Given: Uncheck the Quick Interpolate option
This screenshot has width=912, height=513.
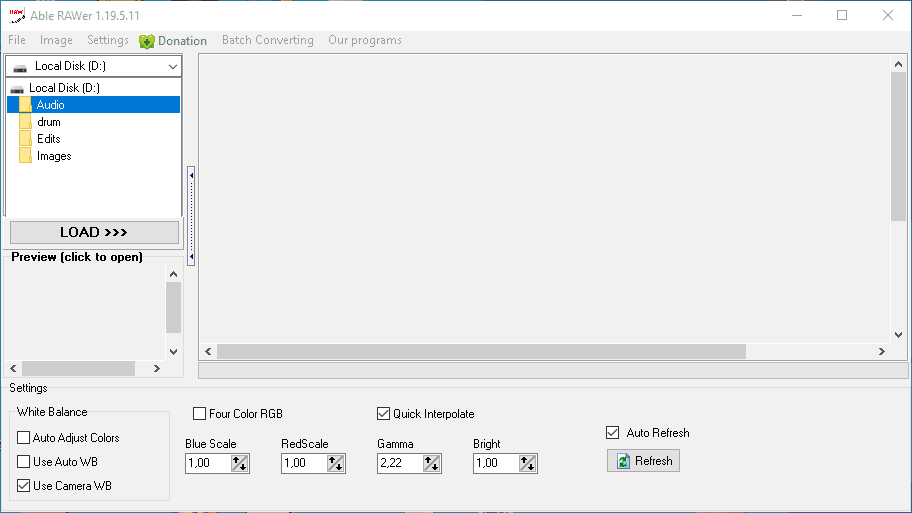Looking at the screenshot, I should coord(383,414).
